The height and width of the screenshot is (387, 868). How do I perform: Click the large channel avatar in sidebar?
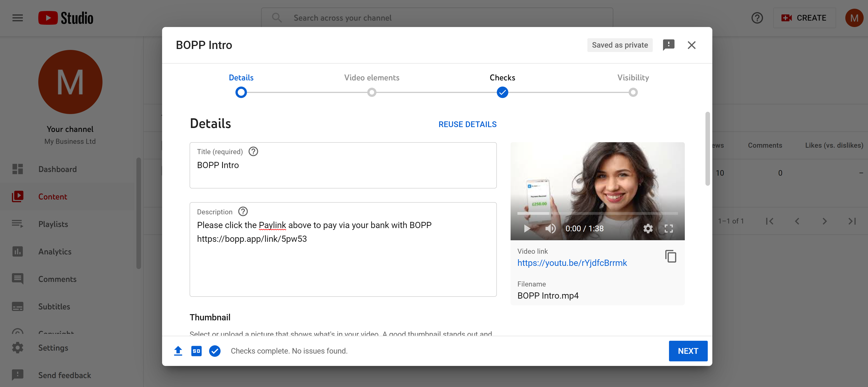(x=70, y=82)
